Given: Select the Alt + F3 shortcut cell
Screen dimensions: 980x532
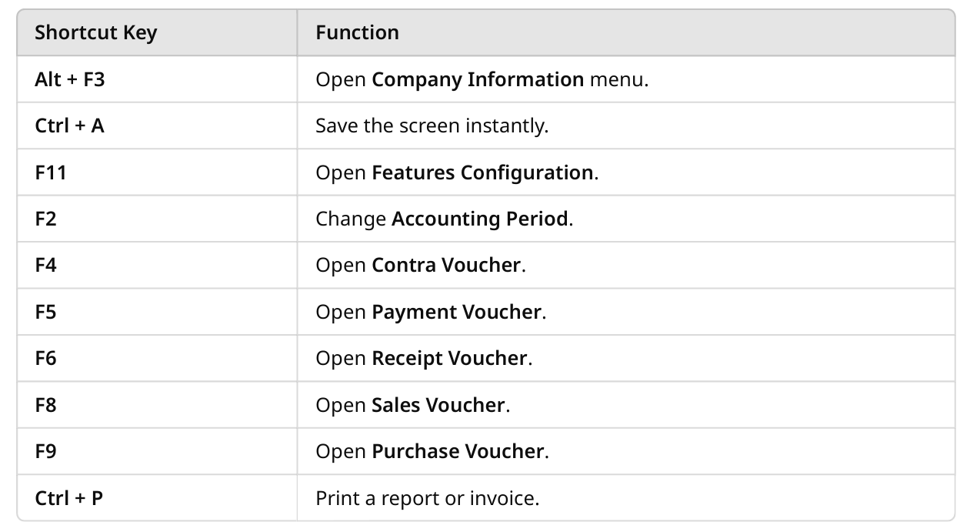Looking at the screenshot, I should point(157,79).
